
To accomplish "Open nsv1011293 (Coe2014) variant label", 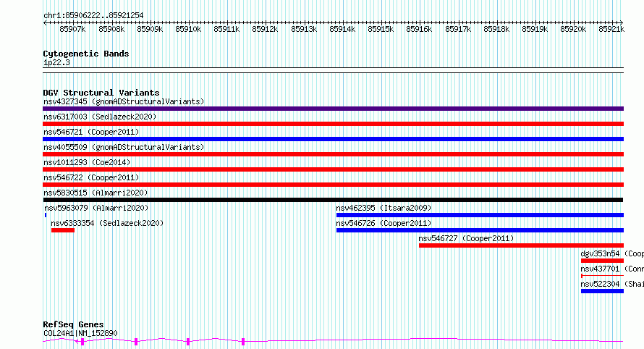I will 87,162.
